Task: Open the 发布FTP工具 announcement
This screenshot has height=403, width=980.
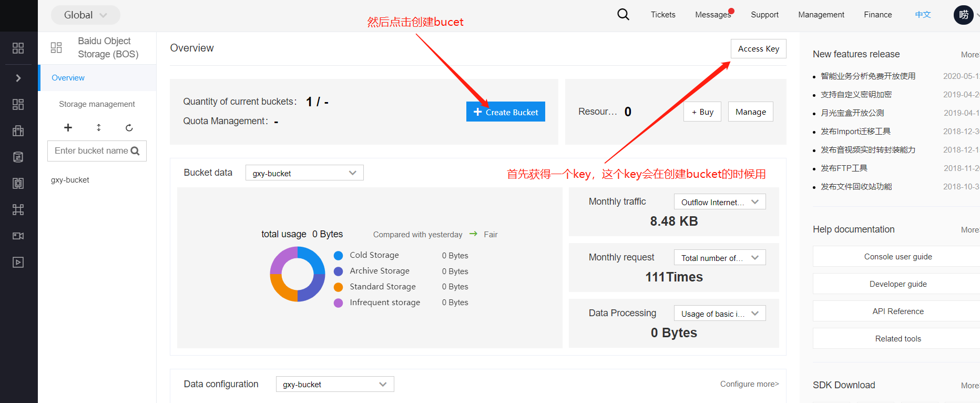Action: [x=844, y=168]
